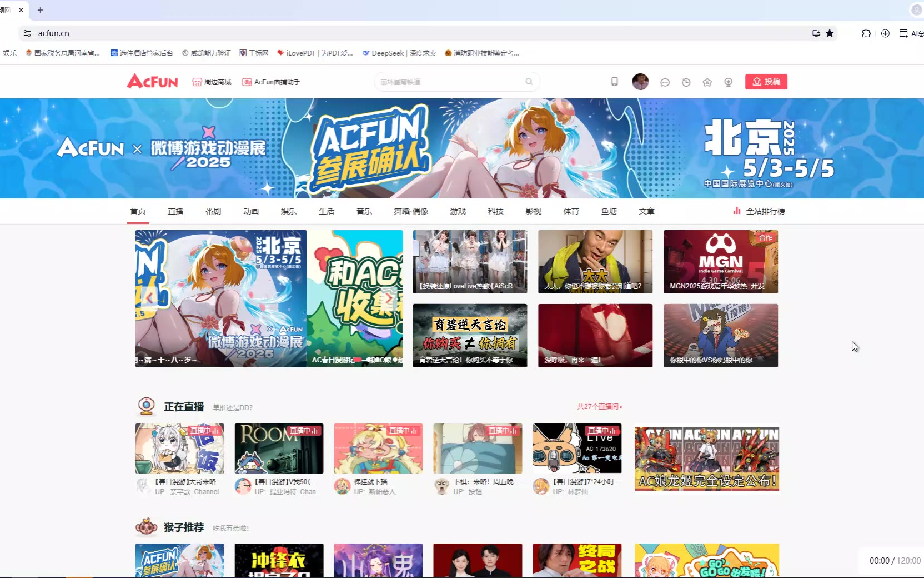This screenshot has width=924, height=578.
Task: Click the red 投稿 upload button
Action: click(x=766, y=82)
